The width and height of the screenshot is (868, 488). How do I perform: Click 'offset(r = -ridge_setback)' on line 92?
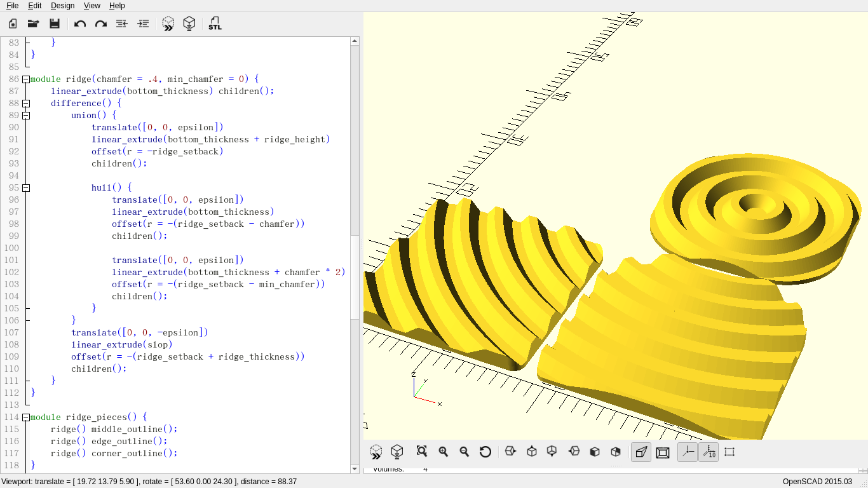click(158, 152)
